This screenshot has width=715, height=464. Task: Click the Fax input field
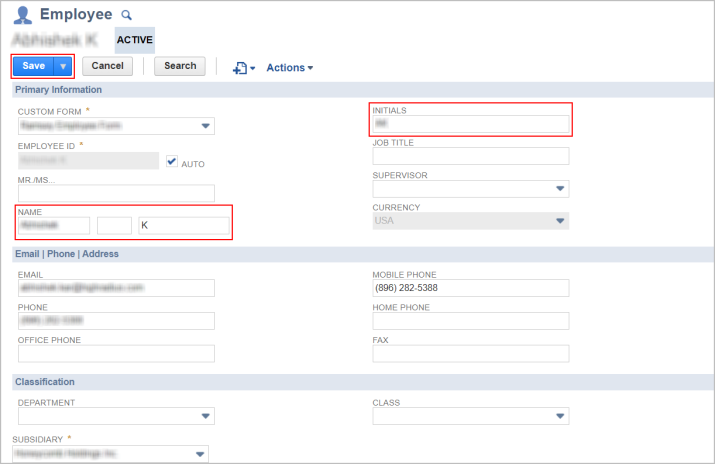click(470, 353)
